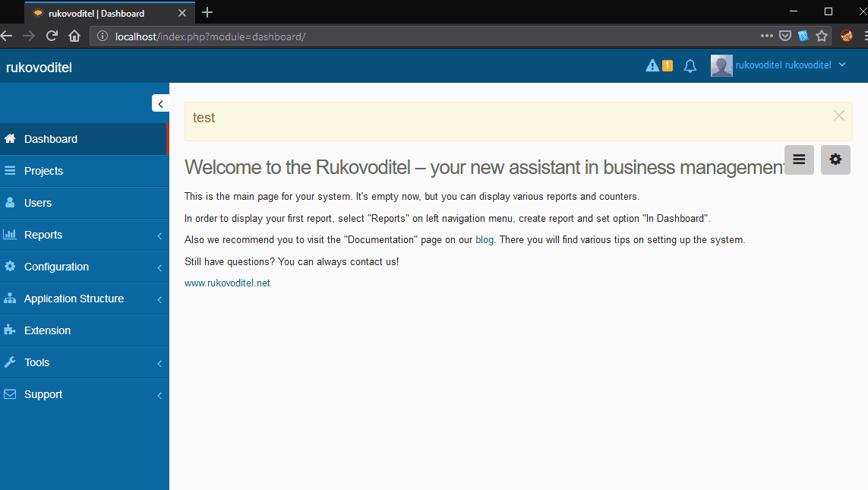The height and width of the screenshot is (490, 868).
Task: Open Application Structure menu label
Action: pyautogui.click(x=74, y=299)
